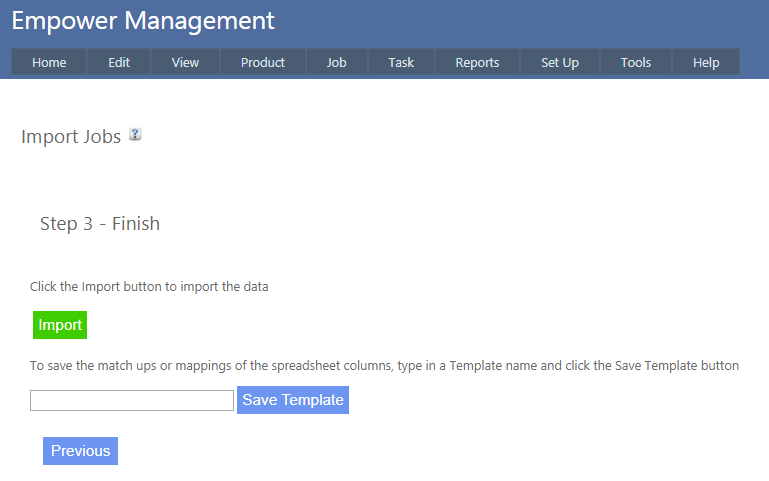Click the import data instruction text
Viewport: 769px width, 481px height.
click(149, 286)
